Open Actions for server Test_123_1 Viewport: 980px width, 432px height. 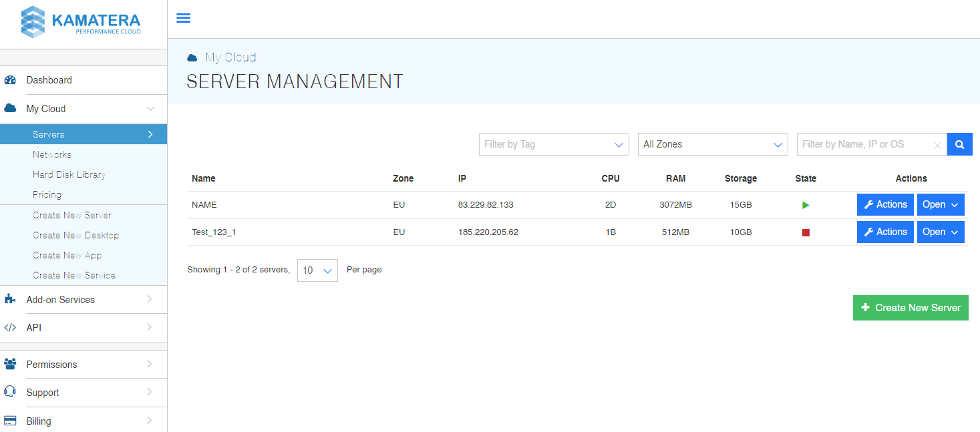[x=885, y=232]
